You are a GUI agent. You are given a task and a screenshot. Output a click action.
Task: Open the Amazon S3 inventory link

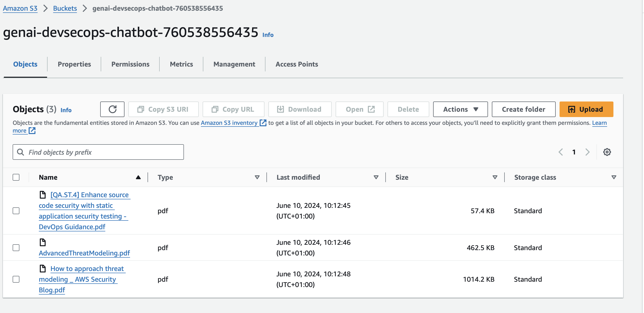229,123
